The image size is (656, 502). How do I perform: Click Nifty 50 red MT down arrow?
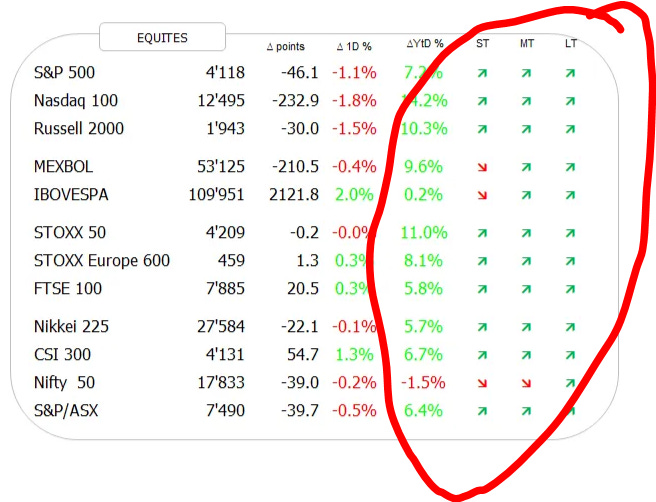coord(526,383)
